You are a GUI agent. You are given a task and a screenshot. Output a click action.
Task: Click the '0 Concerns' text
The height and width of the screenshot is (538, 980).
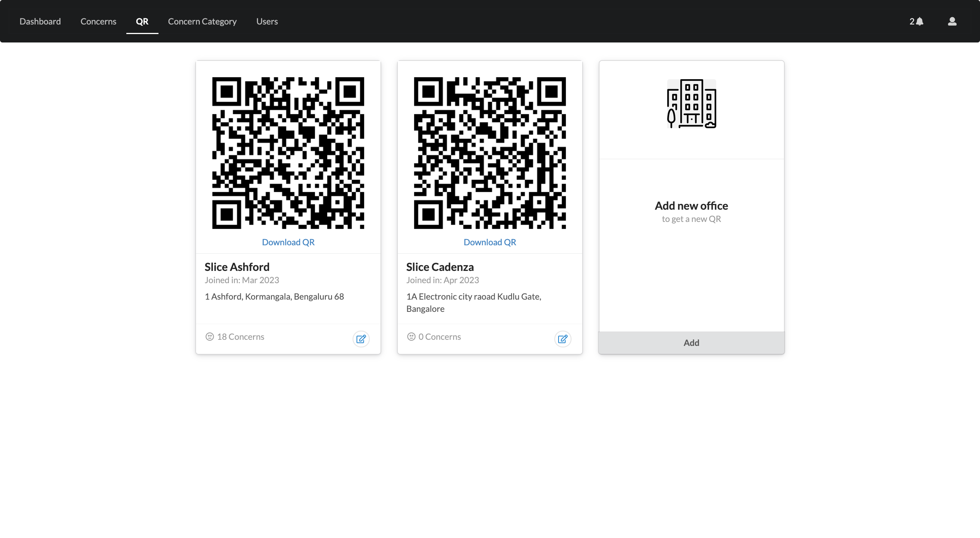coord(440,337)
